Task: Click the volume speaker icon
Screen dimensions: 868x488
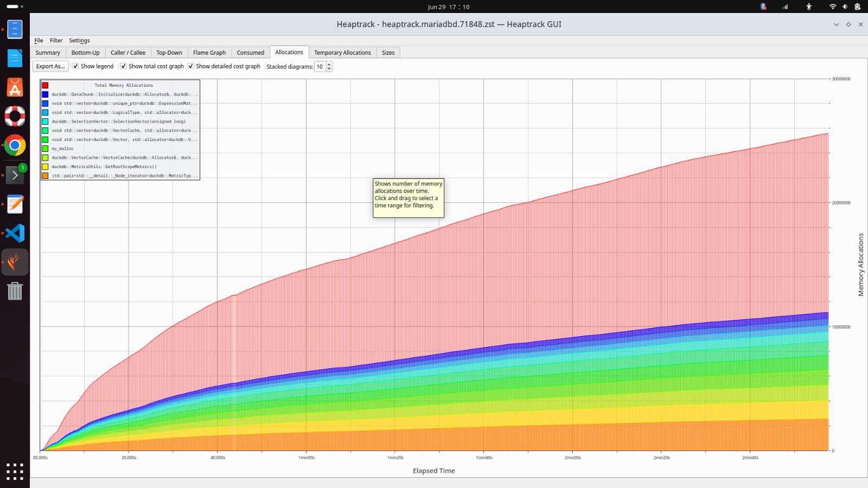Action: pyautogui.click(x=845, y=7)
